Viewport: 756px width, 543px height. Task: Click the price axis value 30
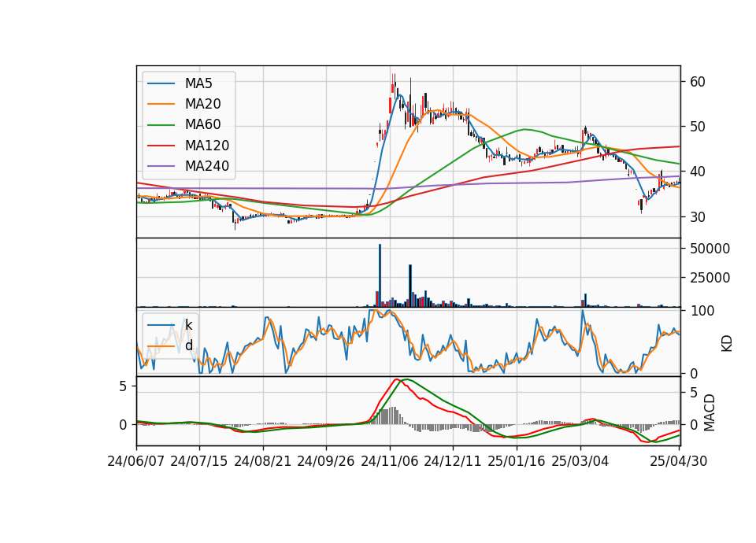click(698, 217)
